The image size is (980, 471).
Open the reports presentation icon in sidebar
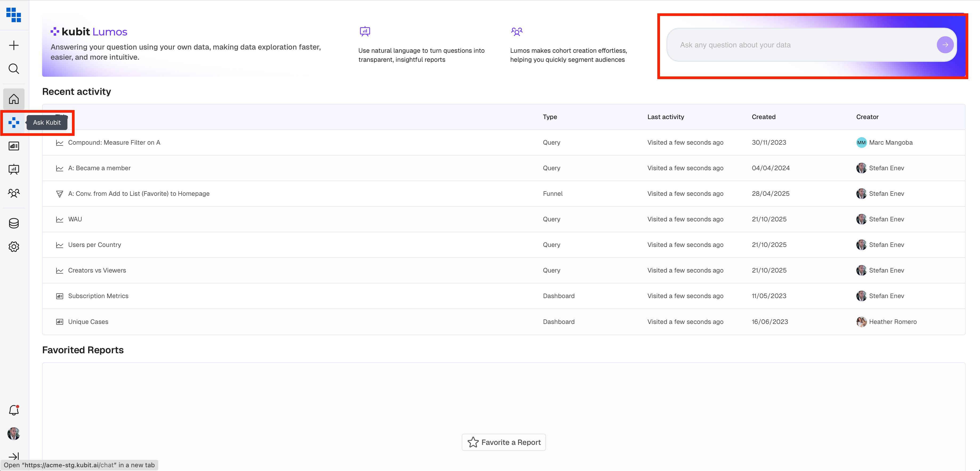tap(14, 169)
